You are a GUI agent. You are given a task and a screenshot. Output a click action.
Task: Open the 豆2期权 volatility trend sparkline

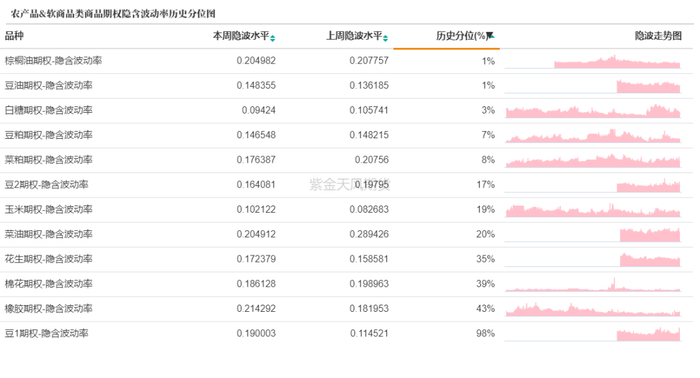(x=592, y=185)
